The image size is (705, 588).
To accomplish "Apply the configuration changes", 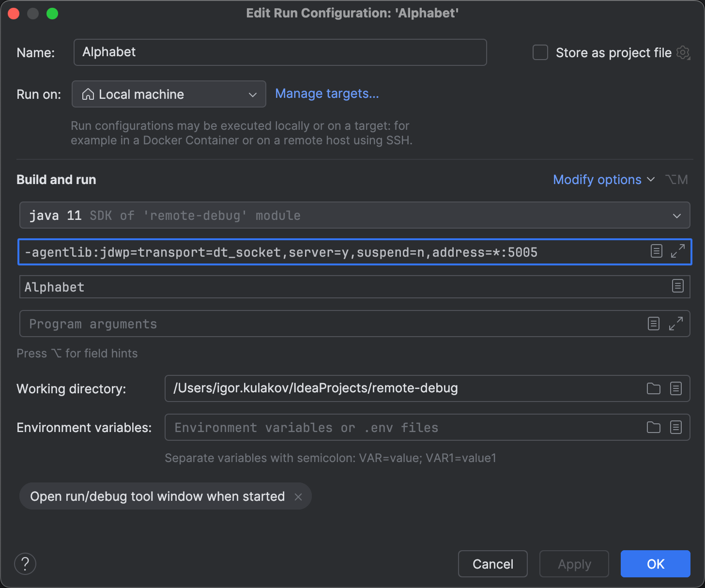I will pyautogui.click(x=574, y=564).
